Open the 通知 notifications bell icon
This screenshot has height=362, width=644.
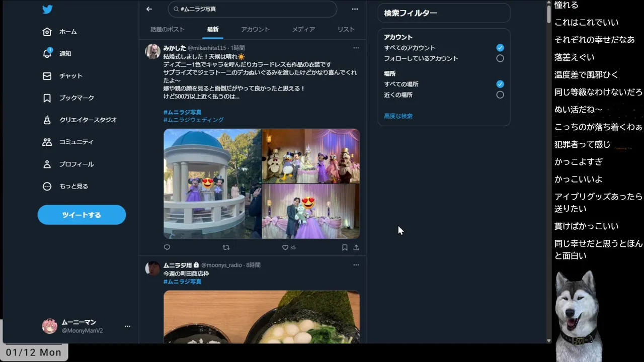pos(47,53)
